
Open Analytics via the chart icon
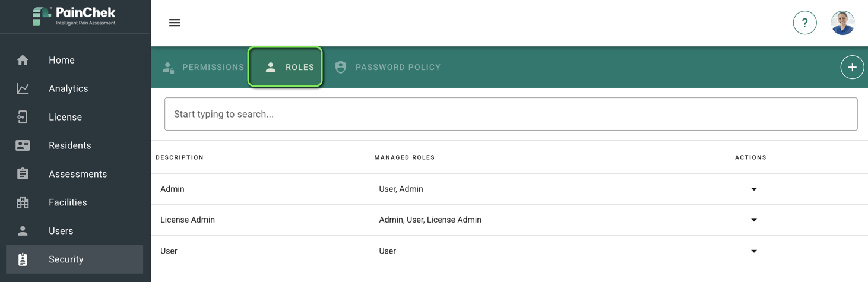23,88
